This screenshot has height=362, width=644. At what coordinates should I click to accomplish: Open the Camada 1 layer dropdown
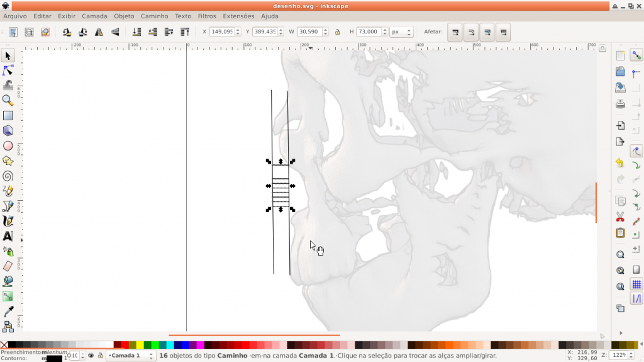pyautogui.click(x=131, y=356)
